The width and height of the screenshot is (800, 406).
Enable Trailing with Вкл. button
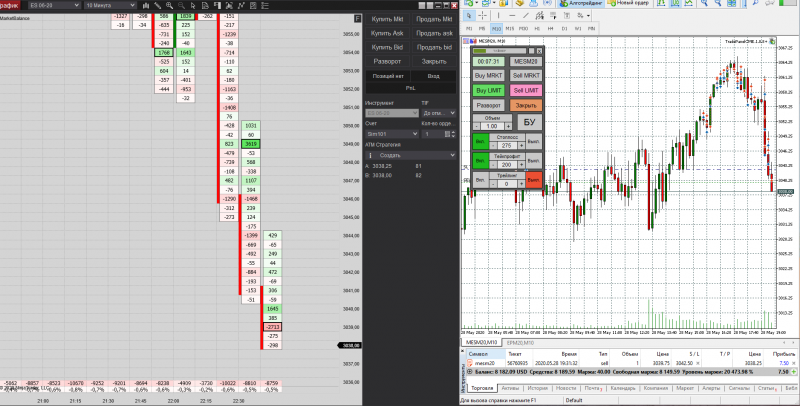(480, 180)
